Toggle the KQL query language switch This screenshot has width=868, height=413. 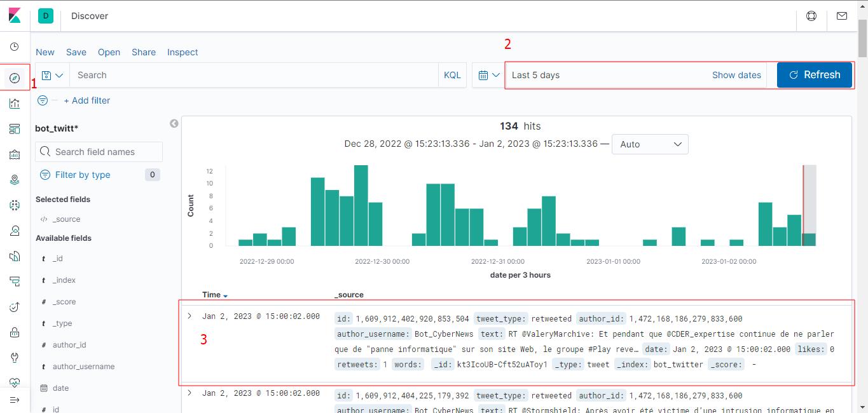(452, 75)
